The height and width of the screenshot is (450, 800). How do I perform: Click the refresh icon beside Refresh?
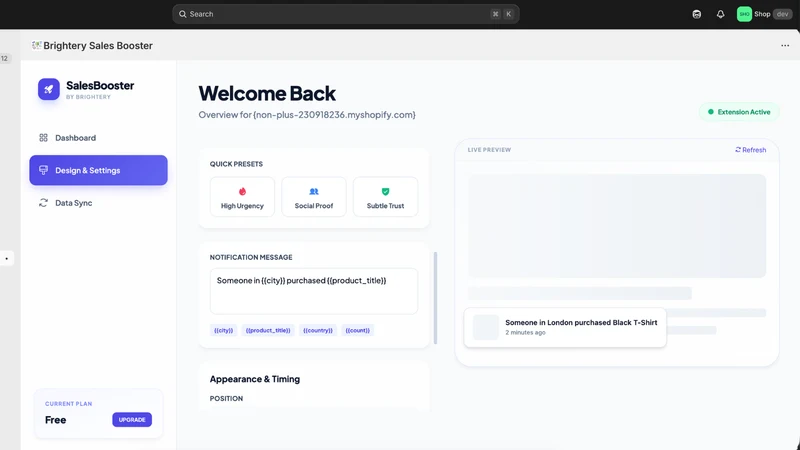[738, 149]
